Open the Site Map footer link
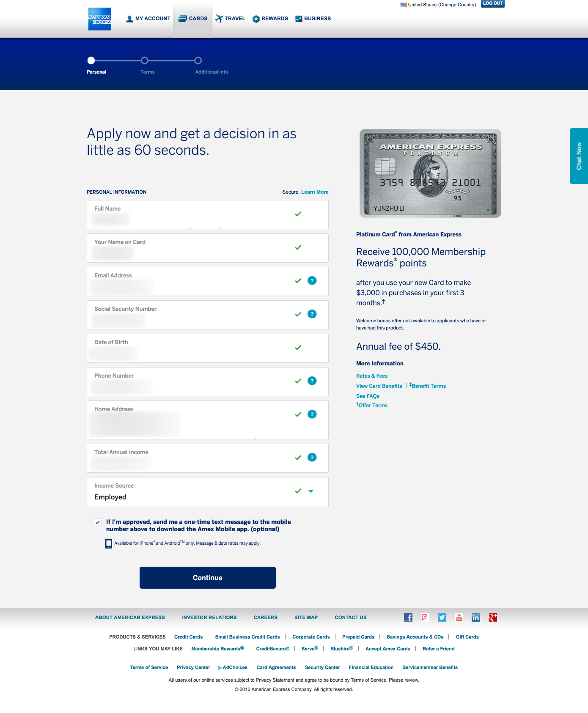Screen dimensions: 588x713 306,617
